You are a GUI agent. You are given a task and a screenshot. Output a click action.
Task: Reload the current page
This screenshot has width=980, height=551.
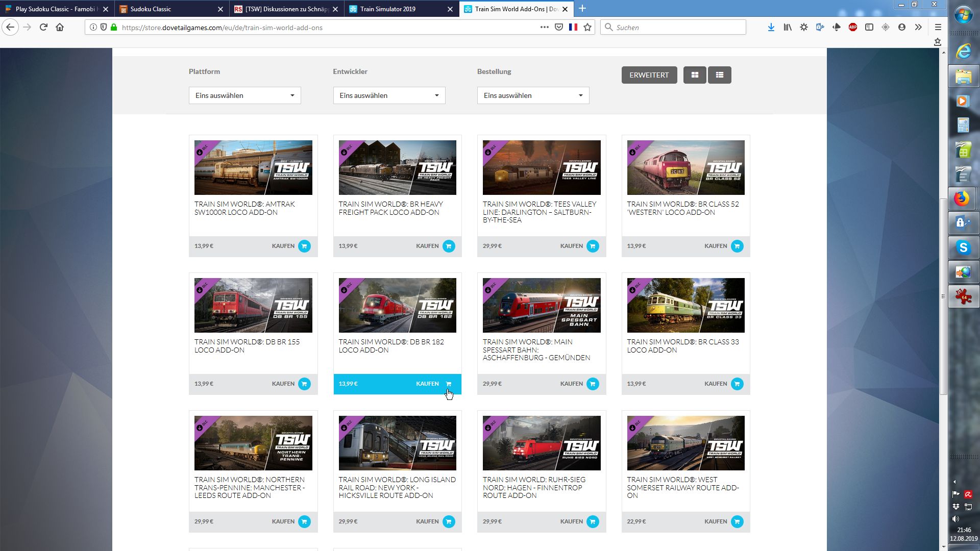(43, 28)
